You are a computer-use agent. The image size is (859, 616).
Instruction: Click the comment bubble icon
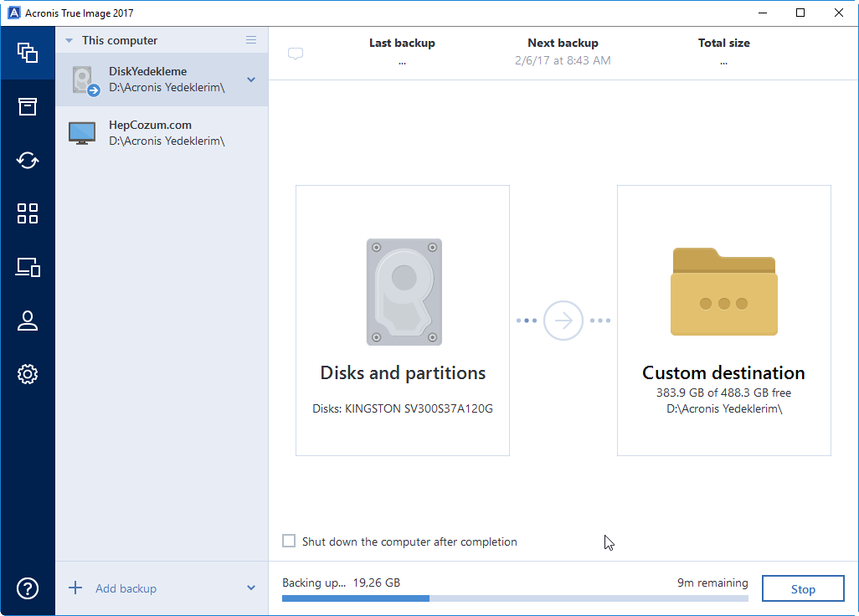click(x=296, y=54)
